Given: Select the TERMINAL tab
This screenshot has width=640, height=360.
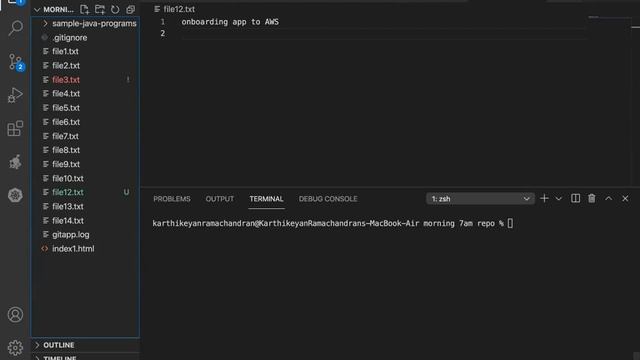Looking at the screenshot, I should coord(266,199).
